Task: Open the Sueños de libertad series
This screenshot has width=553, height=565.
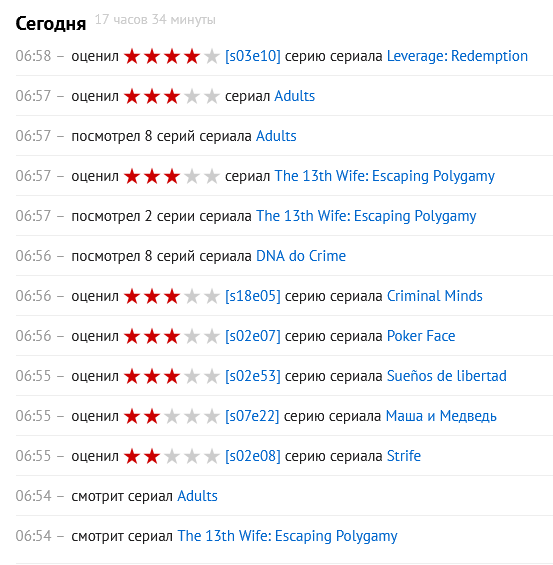Action: (447, 376)
